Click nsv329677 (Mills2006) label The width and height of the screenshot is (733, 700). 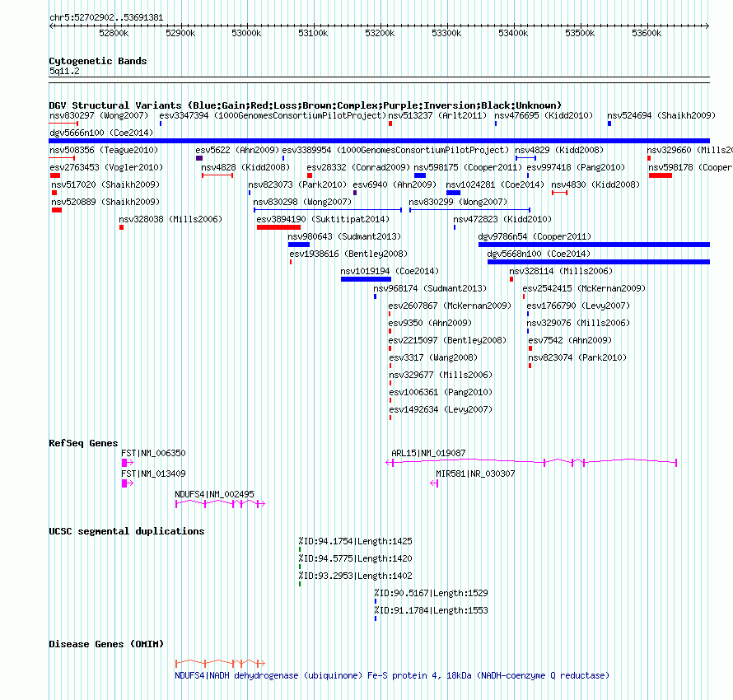pos(441,375)
